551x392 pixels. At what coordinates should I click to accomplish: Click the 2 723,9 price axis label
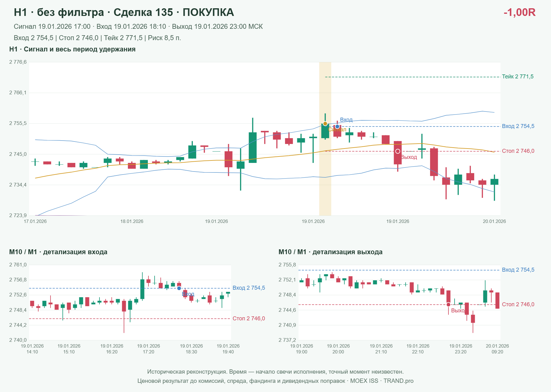(x=18, y=216)
